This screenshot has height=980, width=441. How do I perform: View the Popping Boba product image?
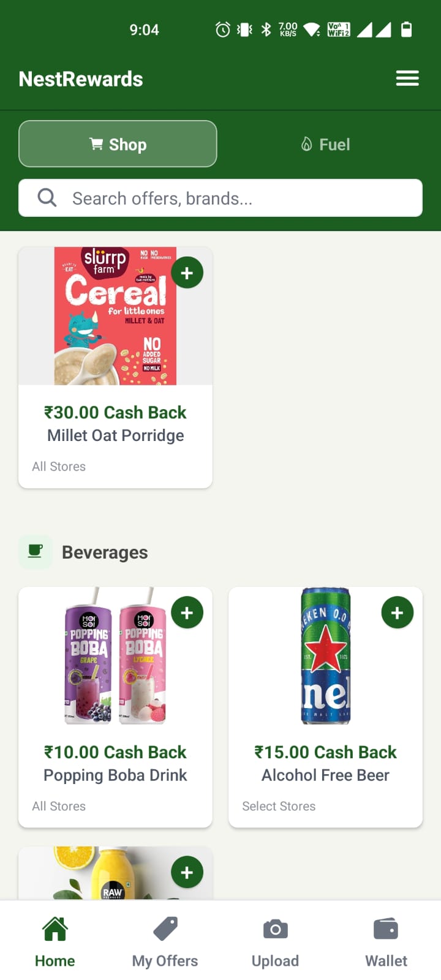tap(115, 657)
